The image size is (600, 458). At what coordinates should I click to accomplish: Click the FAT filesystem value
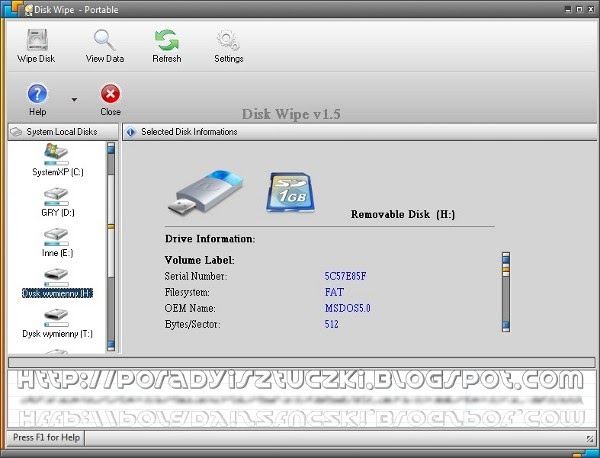point(334,292)
